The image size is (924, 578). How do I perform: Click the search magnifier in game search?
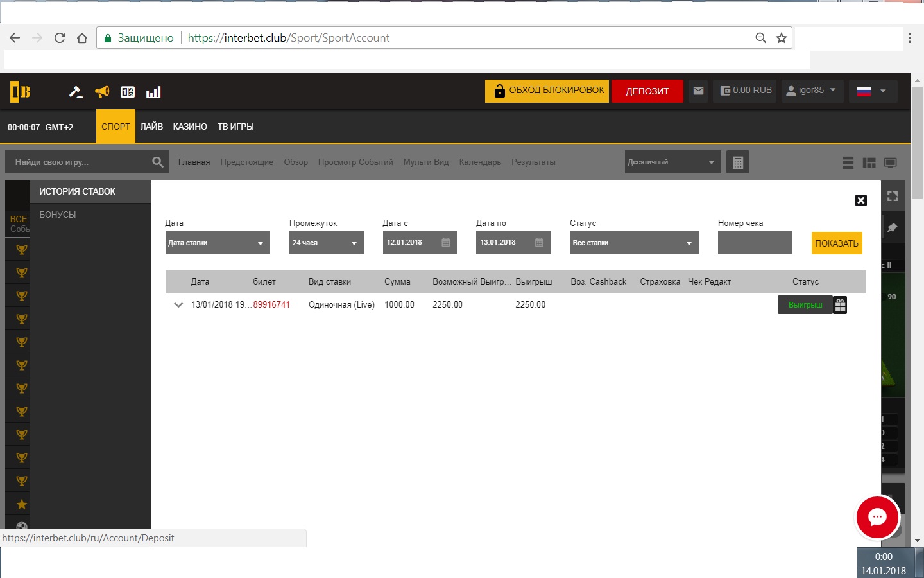pos(158,162)
